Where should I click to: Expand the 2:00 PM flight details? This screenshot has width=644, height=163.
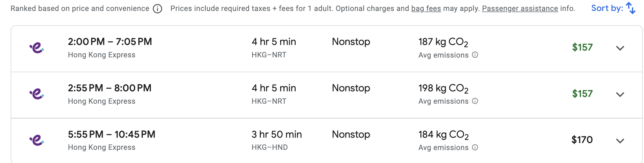[x=620, y=48]
